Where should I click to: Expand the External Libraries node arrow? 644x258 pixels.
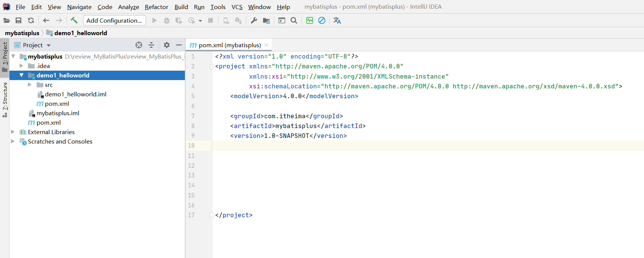[x=13, y=132]
